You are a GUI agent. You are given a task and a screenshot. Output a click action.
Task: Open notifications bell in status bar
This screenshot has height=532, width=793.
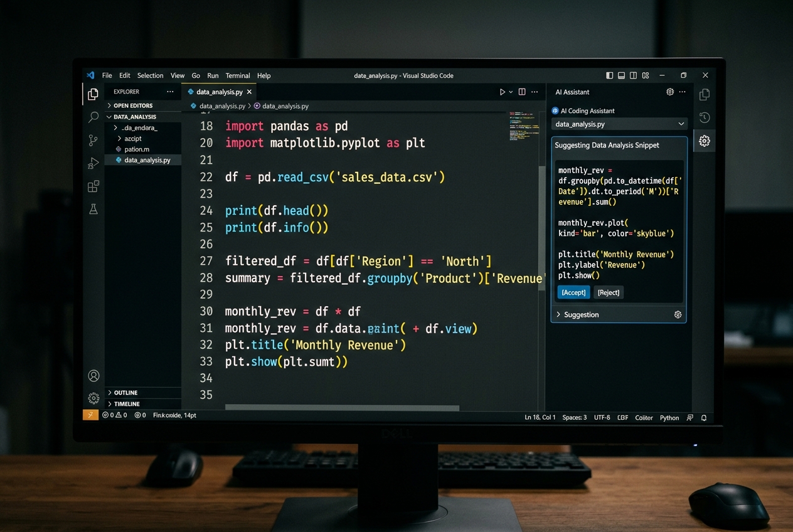[704, 417]
